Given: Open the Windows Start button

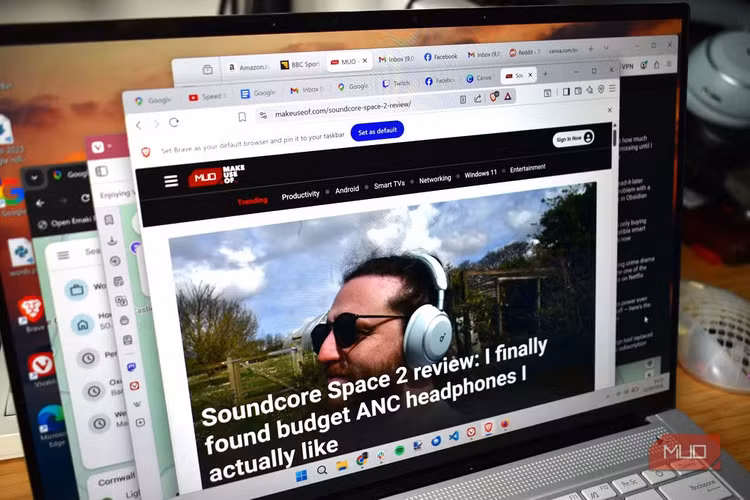Looking at the screenshot, I should [302, 476].
